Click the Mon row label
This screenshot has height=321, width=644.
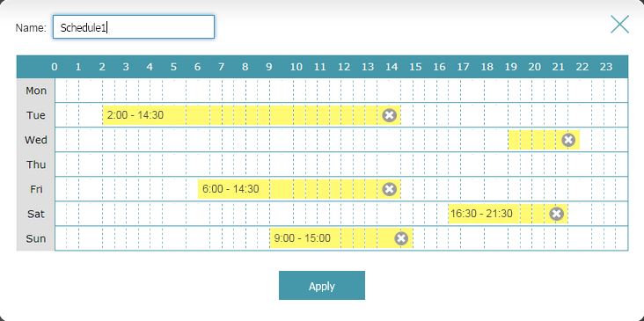tap(36, 91)
